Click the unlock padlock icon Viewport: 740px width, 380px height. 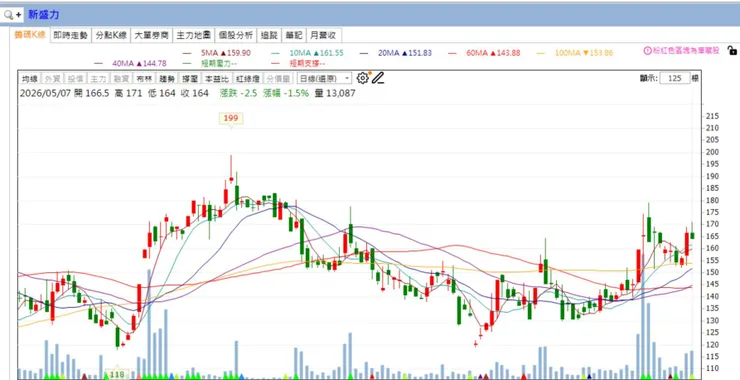[x=732, y=51]
